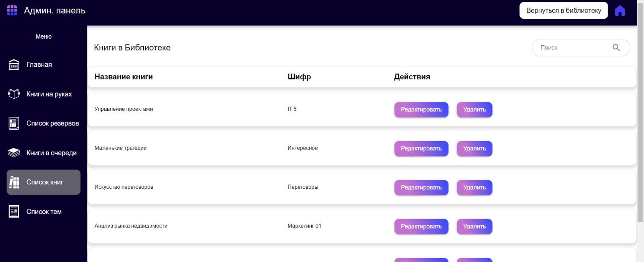Click the home icon in header

click(619, 11)
